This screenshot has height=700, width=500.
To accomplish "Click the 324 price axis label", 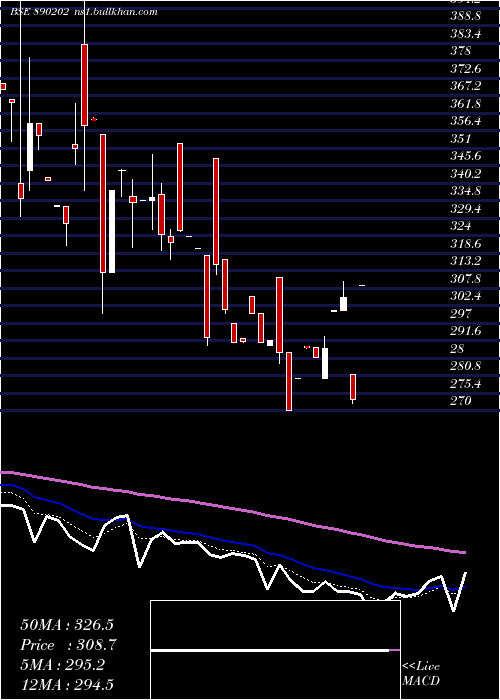I will point(461,226).
